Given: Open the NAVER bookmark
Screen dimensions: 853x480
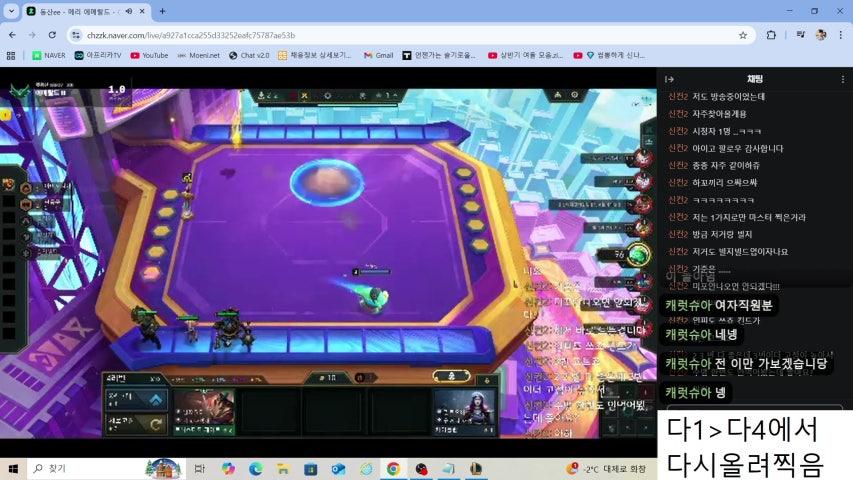Looking at the screenshot, I should pos(49,56).
